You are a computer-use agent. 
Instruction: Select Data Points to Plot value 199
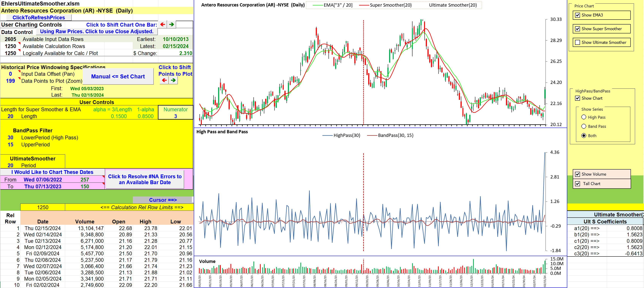coord(10,81)
